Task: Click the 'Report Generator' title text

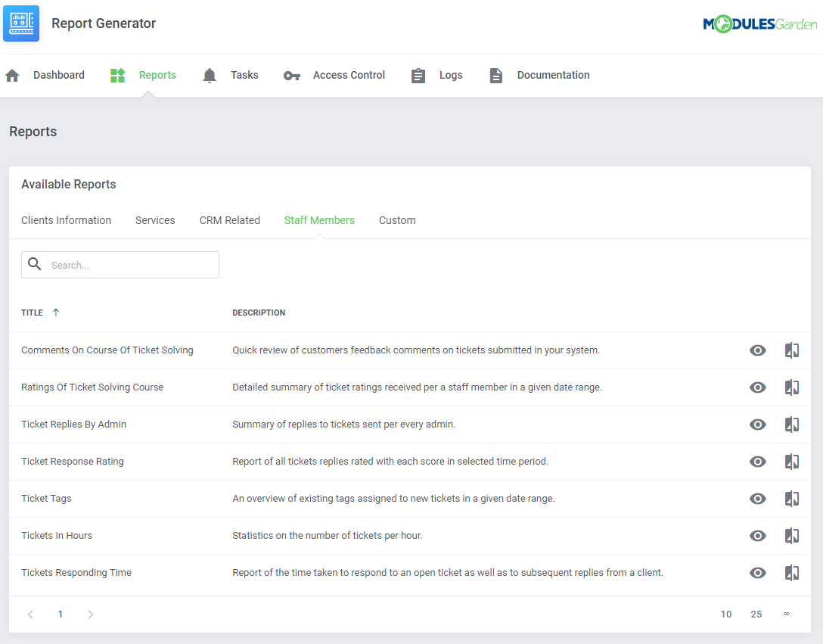Action: [104, 23]
